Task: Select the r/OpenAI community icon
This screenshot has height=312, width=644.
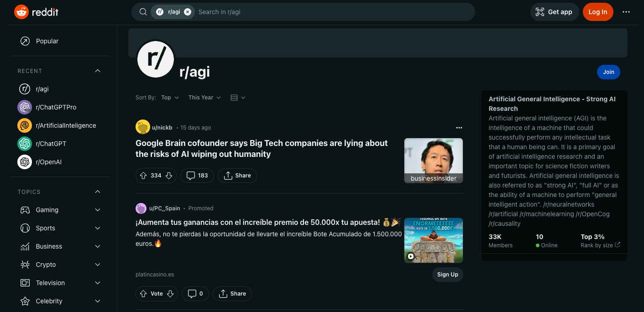Action: point(24,162)
